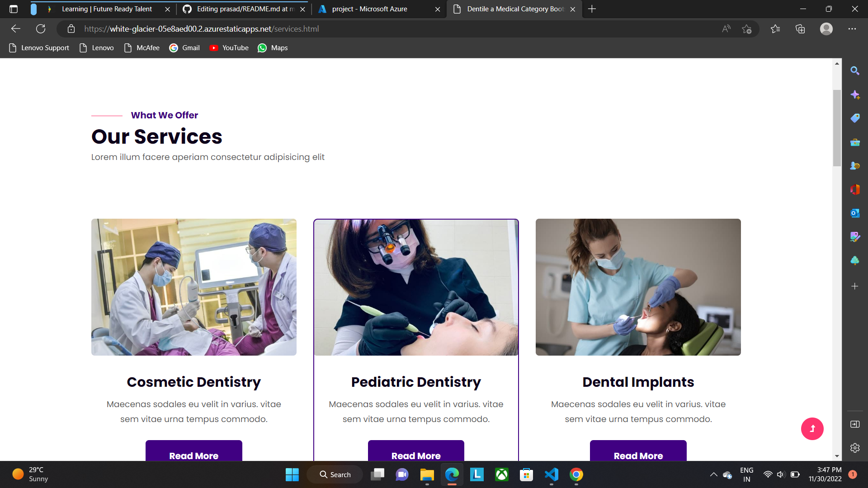Open Visual Studio Code from taskbar
The height and width of the screenshot is (488, 868).
click(552, 475)
